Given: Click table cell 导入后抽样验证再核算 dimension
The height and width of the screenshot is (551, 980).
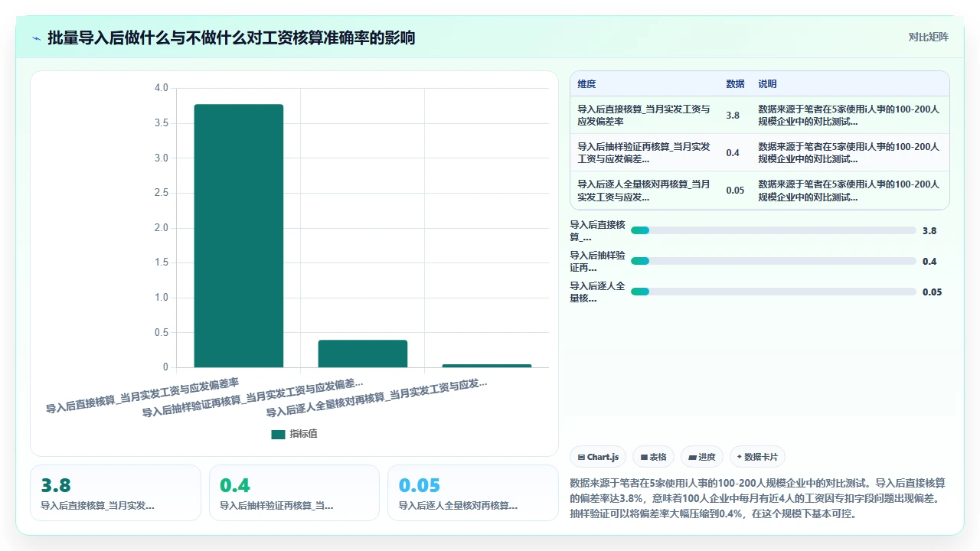Looking at the screenshot, I should pos(644,153).
